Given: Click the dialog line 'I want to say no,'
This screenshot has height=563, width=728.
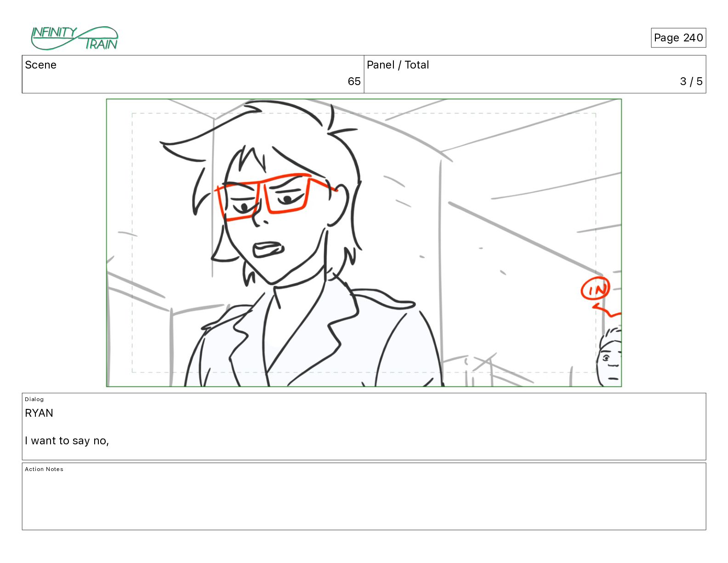Looking at the screenshot, I should (x=67, y=441).
